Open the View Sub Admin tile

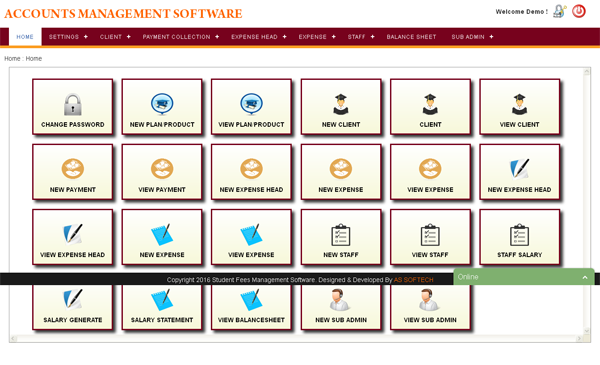430,307
